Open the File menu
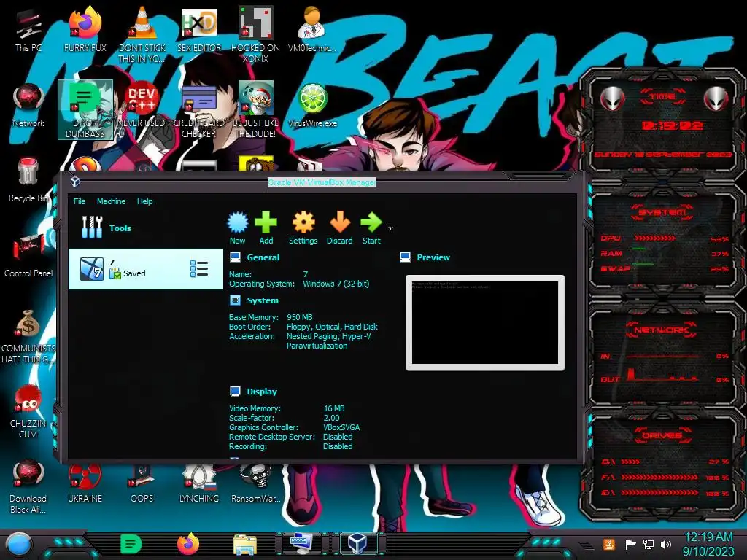 (80, 201)
